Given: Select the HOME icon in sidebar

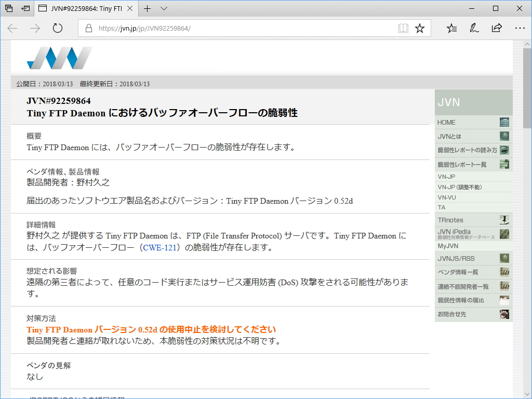Looking at the screenshot, I should [503, 122].
